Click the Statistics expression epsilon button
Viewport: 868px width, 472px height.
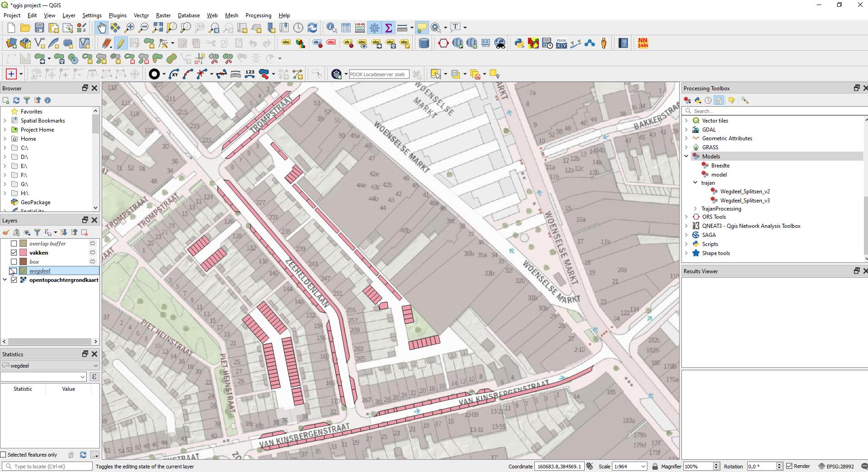coord(94,377)
